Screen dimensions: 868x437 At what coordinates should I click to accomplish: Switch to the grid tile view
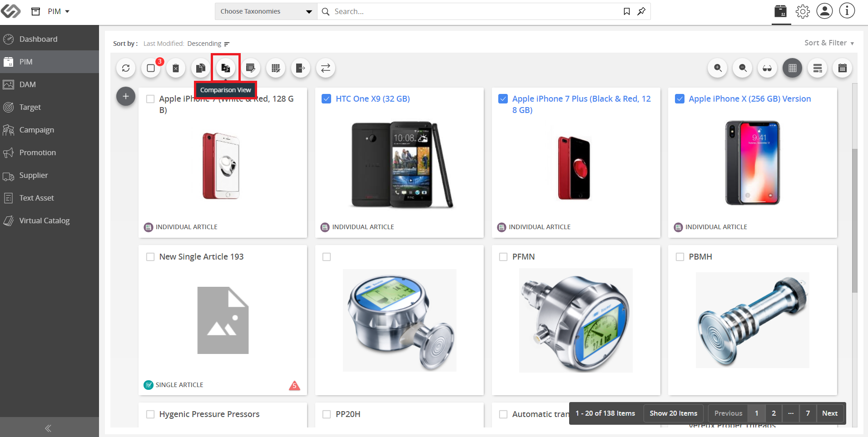tap(793, 68)
